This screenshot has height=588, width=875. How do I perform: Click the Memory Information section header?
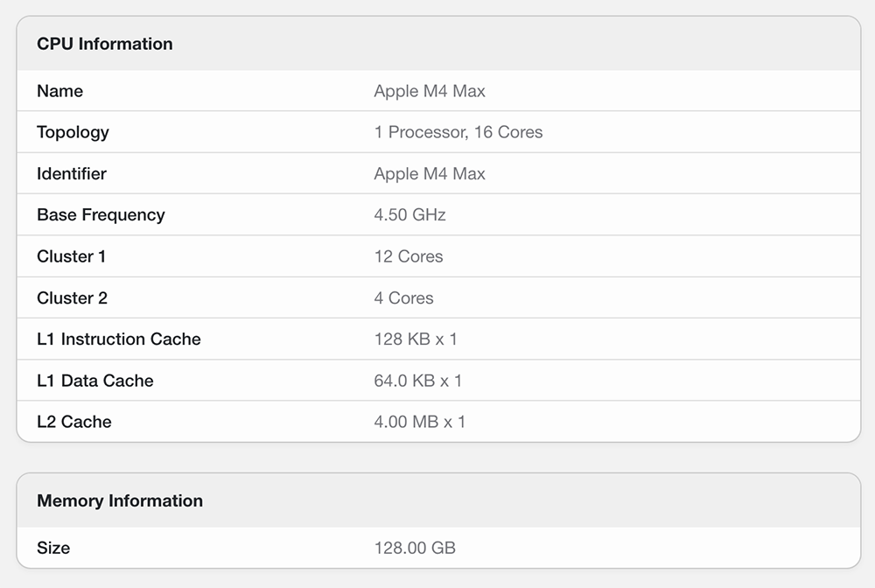point(120,500)
